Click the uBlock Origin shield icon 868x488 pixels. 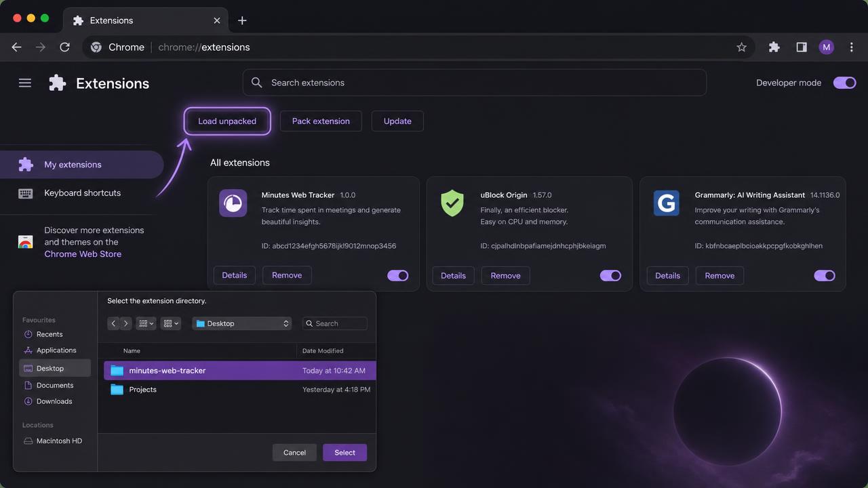point(452,203)
